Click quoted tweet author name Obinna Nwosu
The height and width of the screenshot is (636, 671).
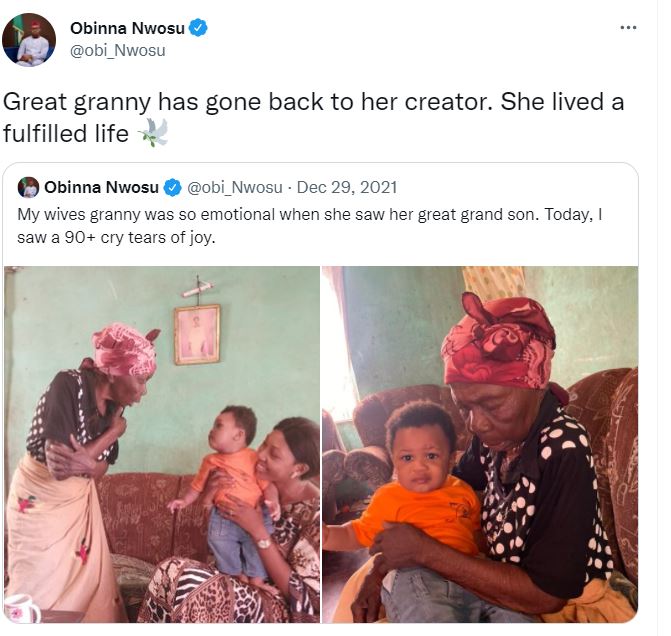101,187
